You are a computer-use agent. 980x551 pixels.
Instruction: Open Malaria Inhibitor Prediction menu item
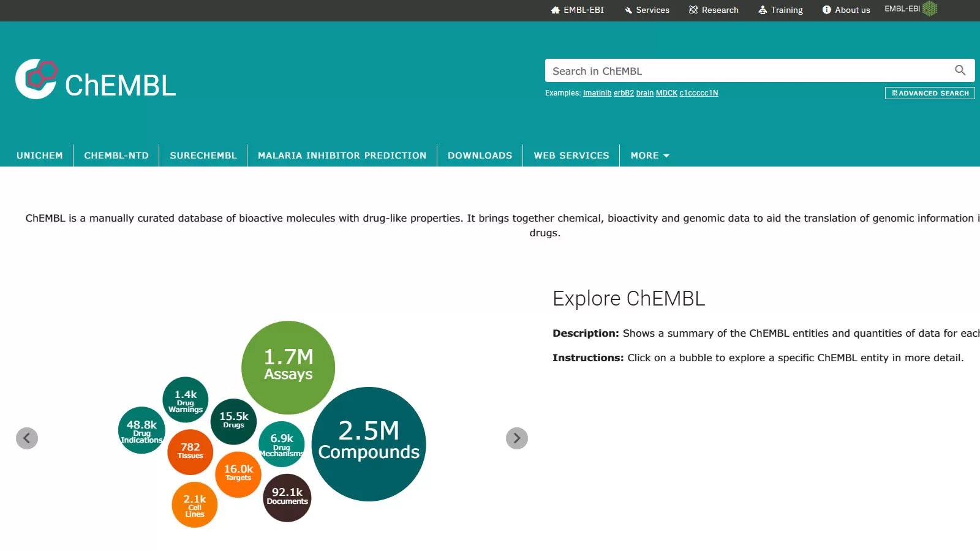[342, 156]
